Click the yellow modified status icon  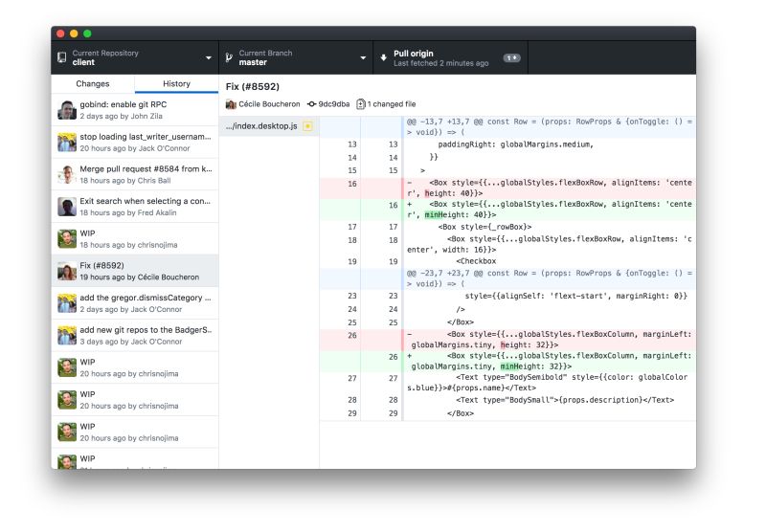(307, 126)
